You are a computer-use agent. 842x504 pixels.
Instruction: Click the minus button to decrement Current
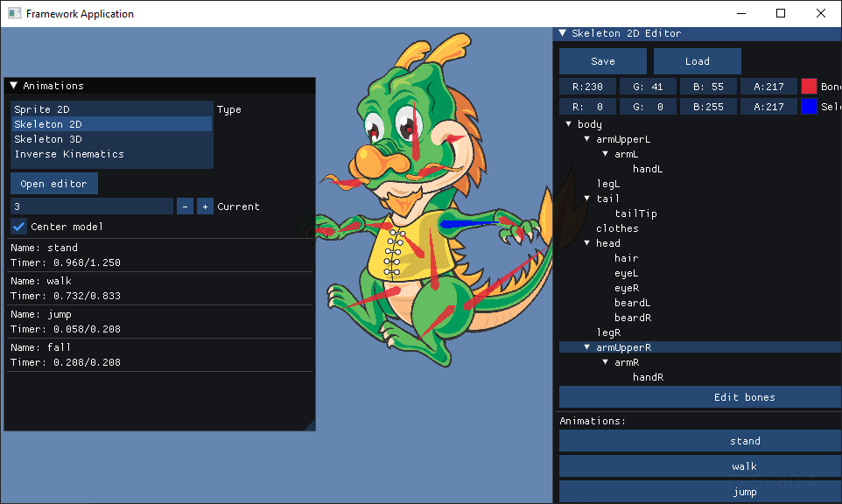pyautogui.click(x=185, y=206)
